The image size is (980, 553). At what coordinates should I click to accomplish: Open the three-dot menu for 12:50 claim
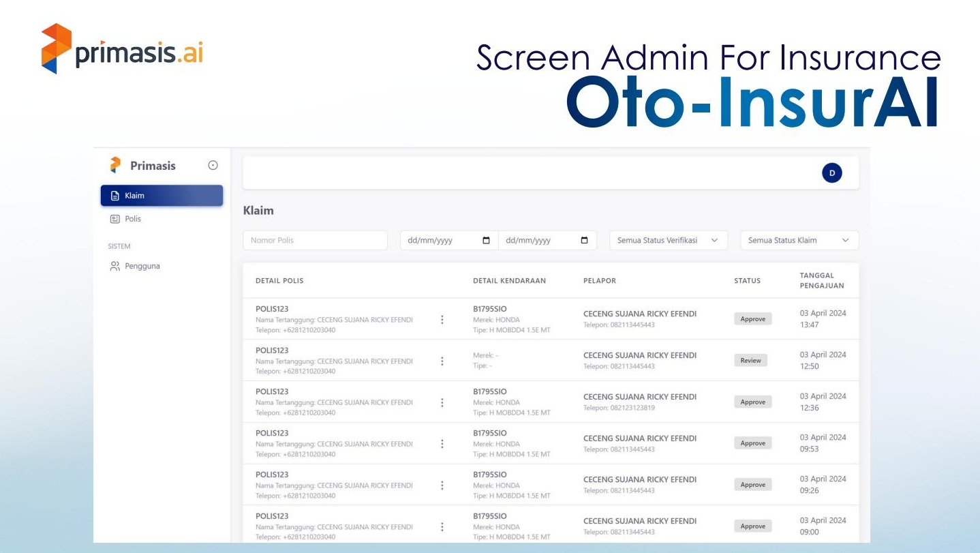click(442, 361)
